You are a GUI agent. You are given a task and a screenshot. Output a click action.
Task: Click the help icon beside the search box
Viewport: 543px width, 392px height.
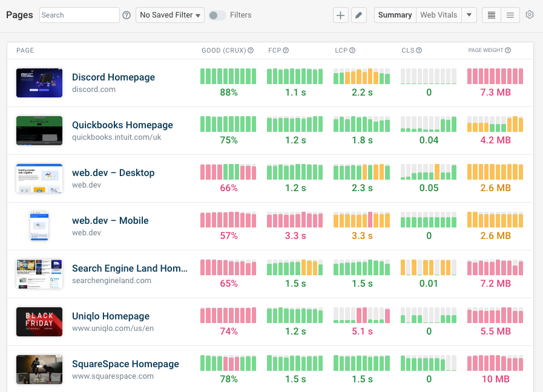pyautogui.click(x=126, y=15)
